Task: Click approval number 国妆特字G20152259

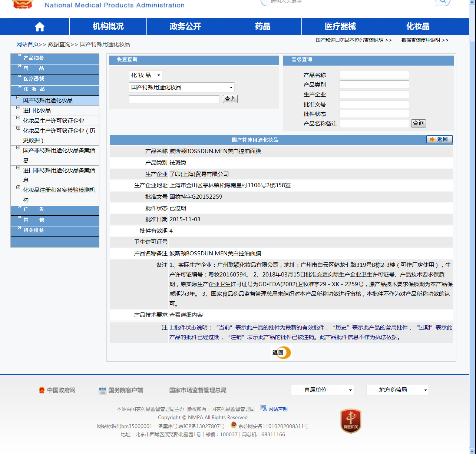Action: [196, 197]
